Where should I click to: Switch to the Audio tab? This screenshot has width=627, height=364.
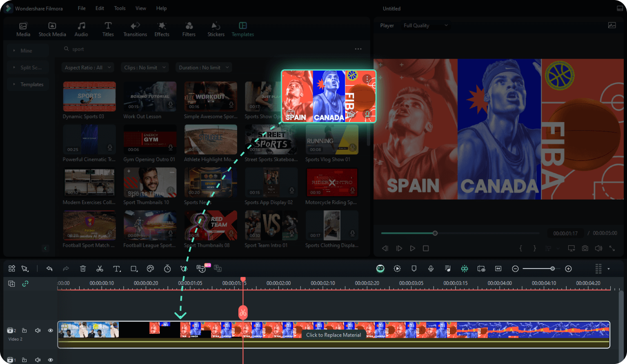coord(81,29)
